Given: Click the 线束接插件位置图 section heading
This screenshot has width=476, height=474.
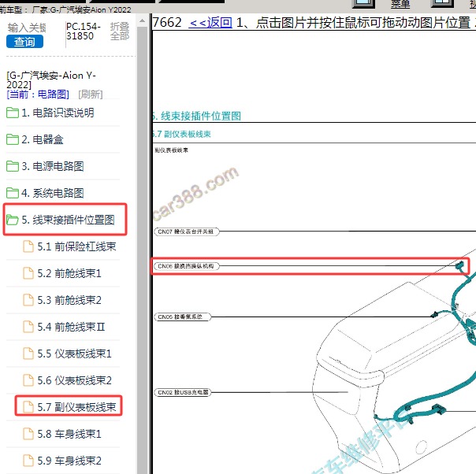Looking at the screenshot, I should pyautogui.click(x=197, y=117).
